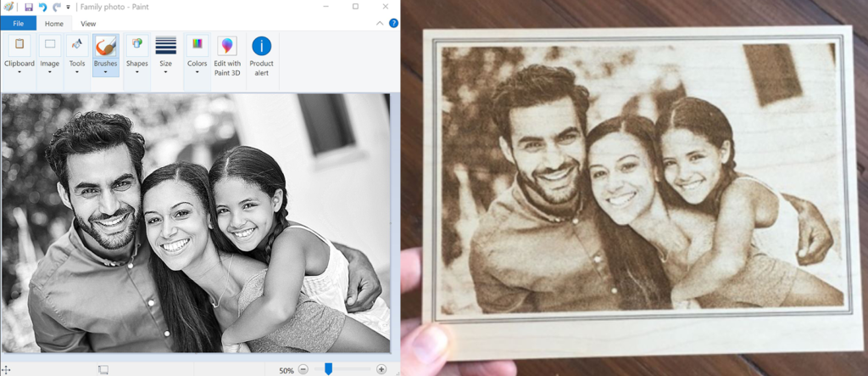Expand the Colors palette dropdown

pos(198,72)
